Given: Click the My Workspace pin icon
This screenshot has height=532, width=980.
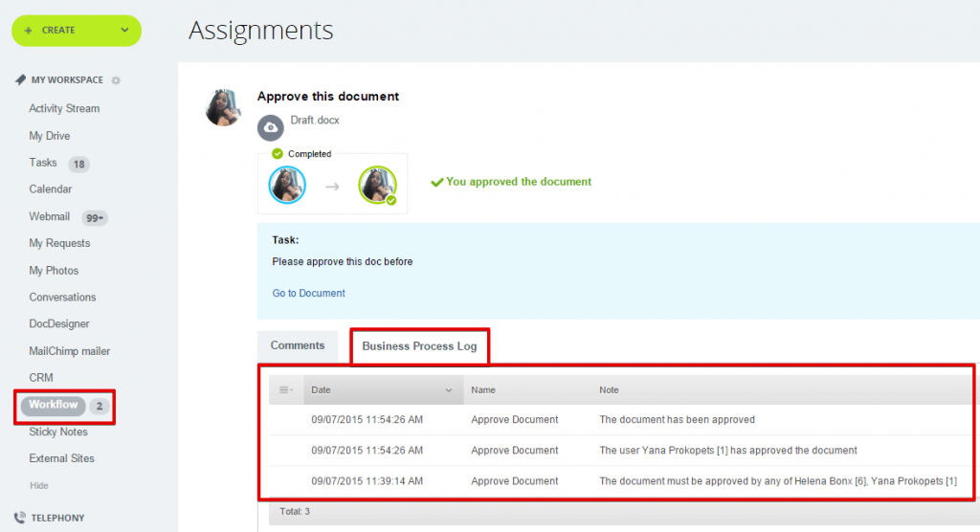Looking at the screenshot, I should pyautogui.click(x=21, y=80).
